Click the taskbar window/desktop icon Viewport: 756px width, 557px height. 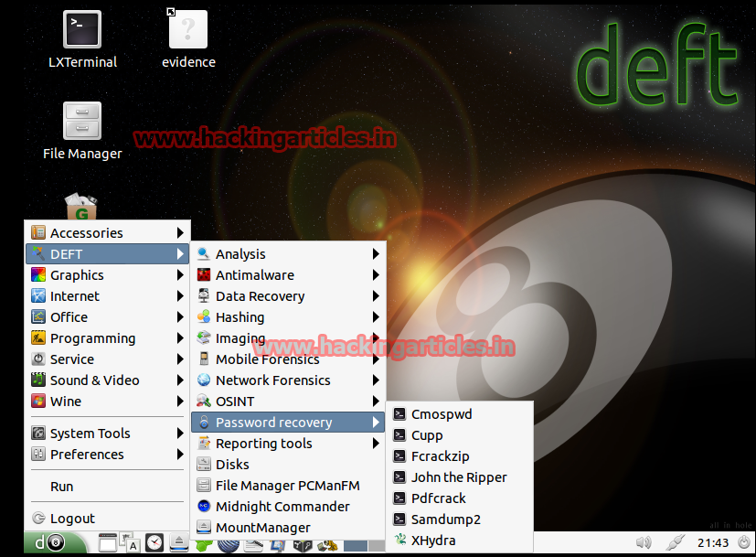[108, 543]
